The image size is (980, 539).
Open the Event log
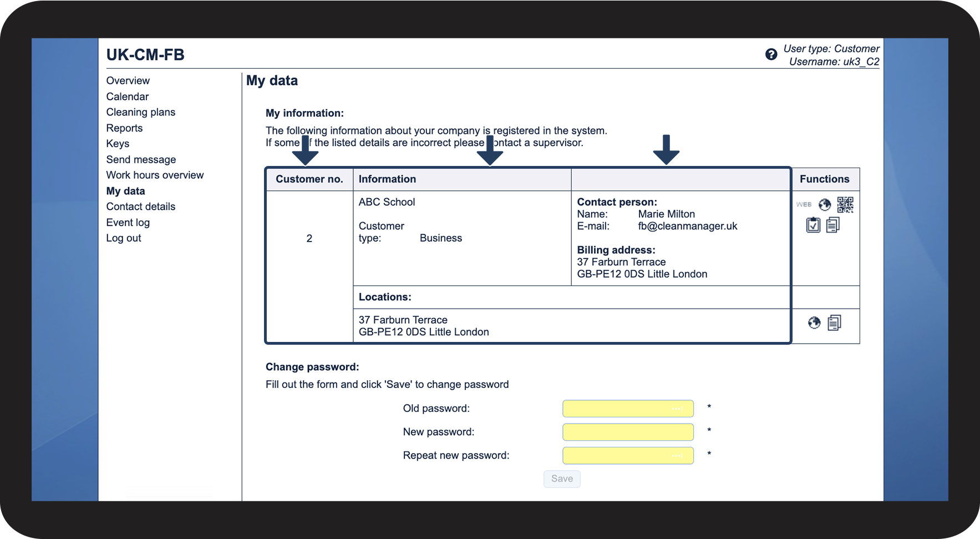[x=128, y=223]
